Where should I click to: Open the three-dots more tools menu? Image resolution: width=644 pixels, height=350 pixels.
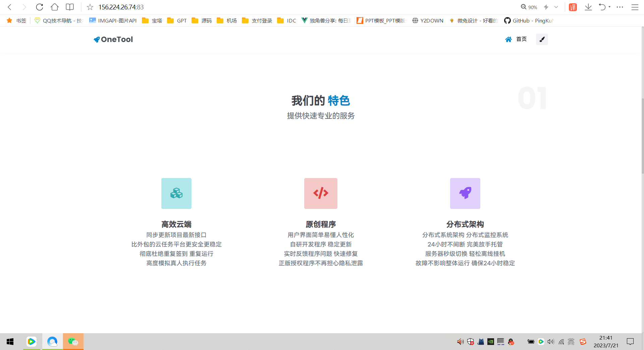click(620, 7)
